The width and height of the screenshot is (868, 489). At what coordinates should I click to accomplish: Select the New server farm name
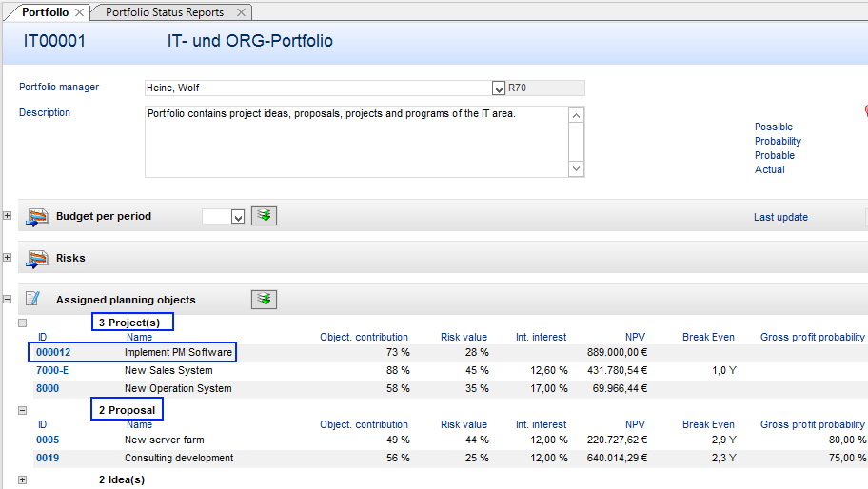point(165,440)
